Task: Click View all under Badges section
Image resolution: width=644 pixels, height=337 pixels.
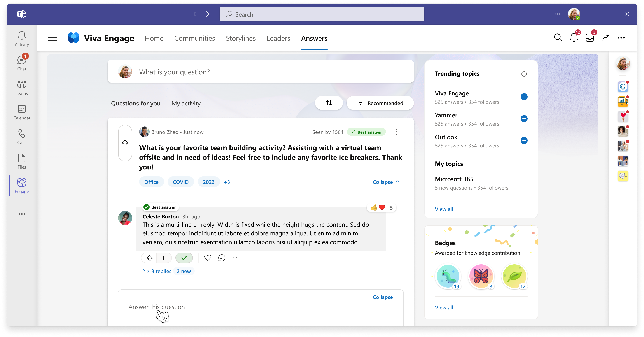Action: pos(444,307)
